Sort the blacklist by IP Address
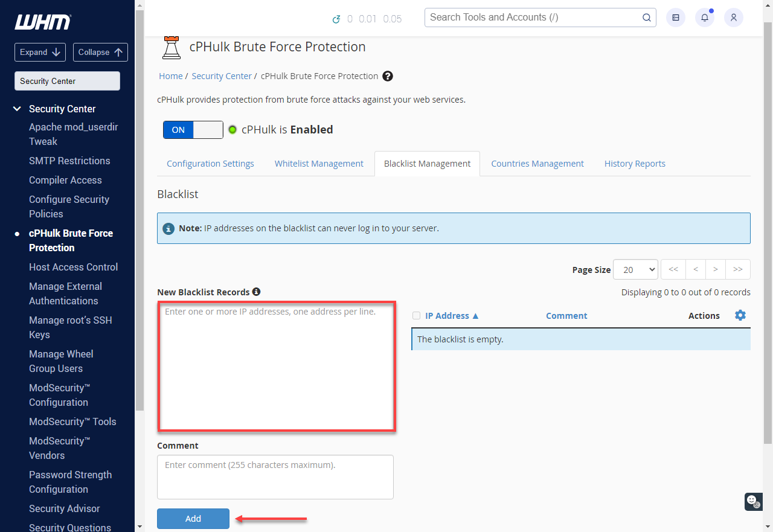The width and height of the screenshot is (773, 532). point(448,315)
